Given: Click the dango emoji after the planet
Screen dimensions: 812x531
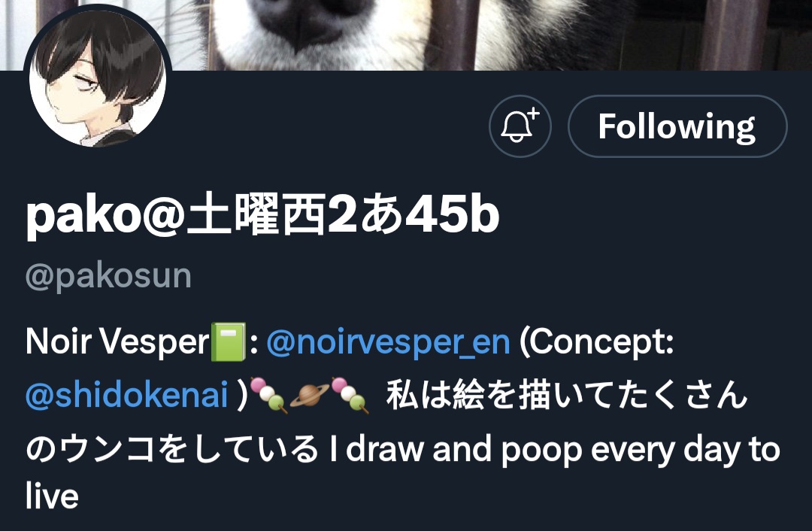Looking at the screenshot, I should coord(350,396).
